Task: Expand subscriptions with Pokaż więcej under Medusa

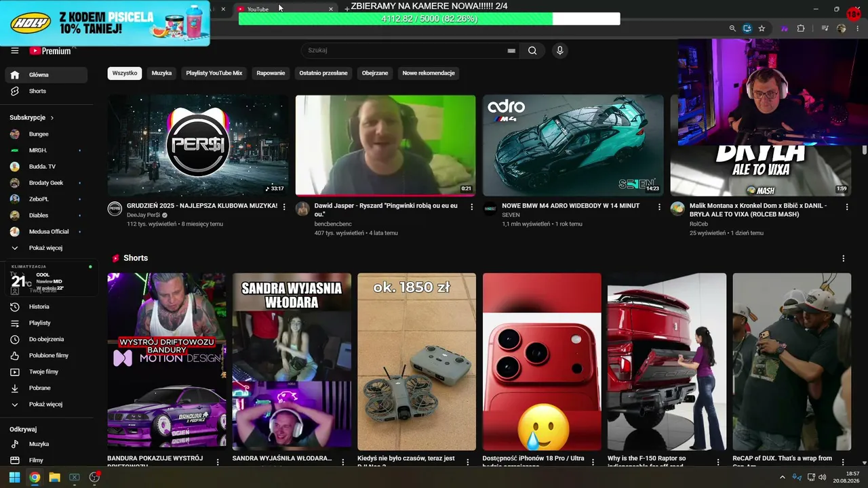Action: tap(46, 248)
